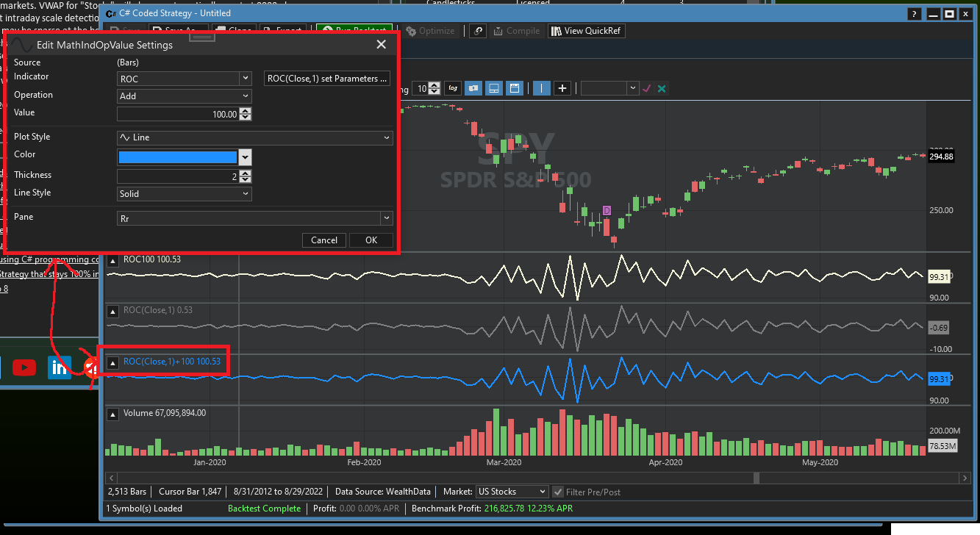Viewport: 980px width, 535px height.
Task: Click the teal X icon in chart toolbar
Action: click(x=662, y=88)
